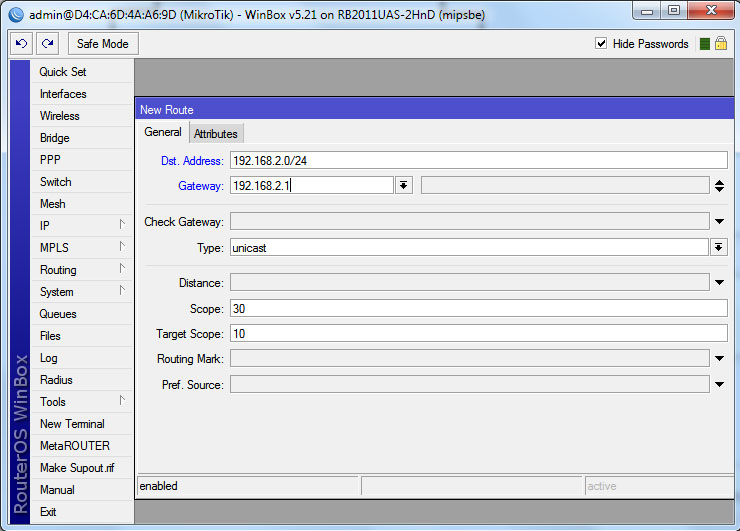This screenshot has height=531, width=740.
Task: Select the General tab
Action: tap(162, 133)
